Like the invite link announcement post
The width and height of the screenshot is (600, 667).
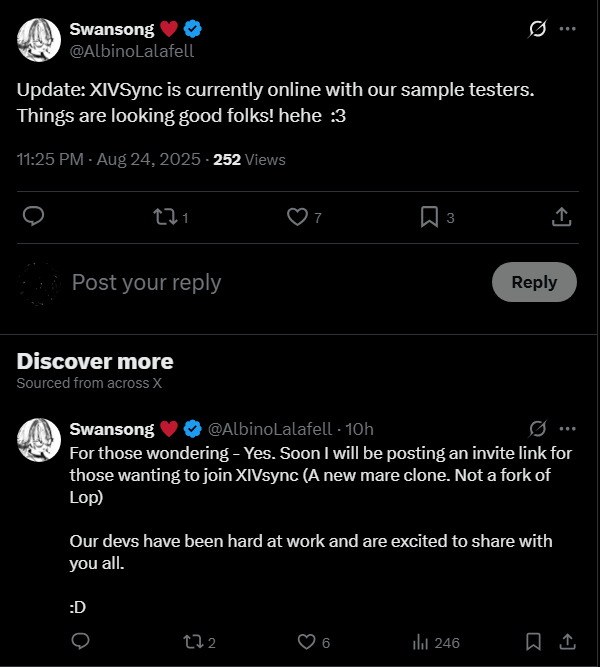tap(306, 642)
